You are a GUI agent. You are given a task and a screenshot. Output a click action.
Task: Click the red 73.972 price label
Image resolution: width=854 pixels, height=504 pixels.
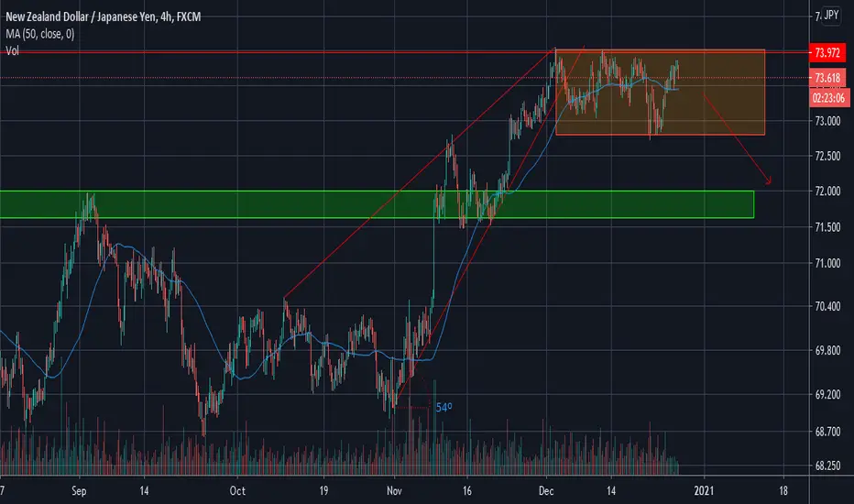click(827, 53)
